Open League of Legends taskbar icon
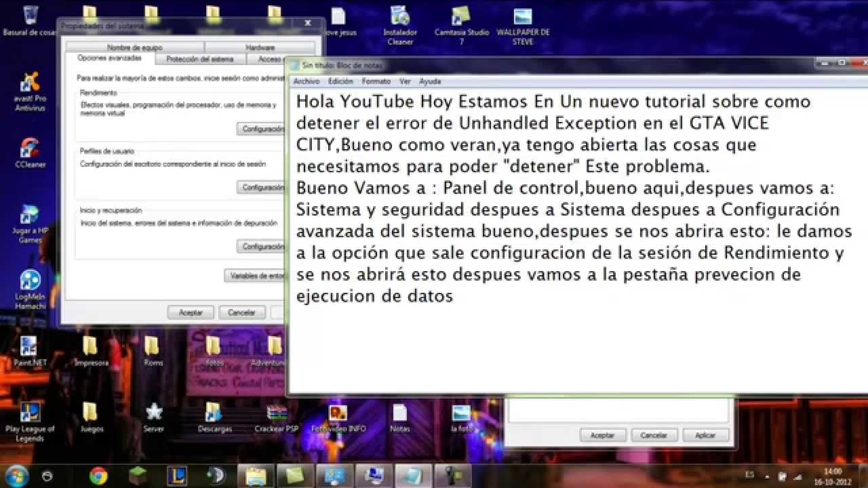This screenshot has width=868, height=488. coord(177,476)
